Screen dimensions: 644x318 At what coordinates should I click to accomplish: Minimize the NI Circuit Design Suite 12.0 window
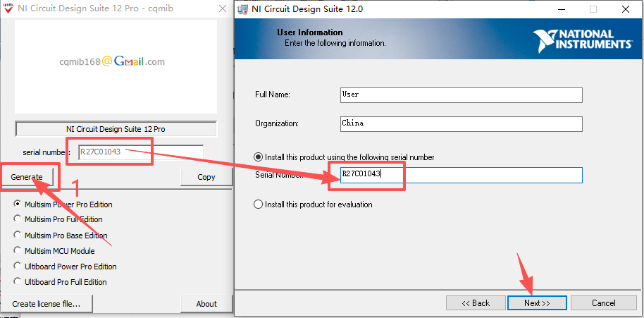561,10
